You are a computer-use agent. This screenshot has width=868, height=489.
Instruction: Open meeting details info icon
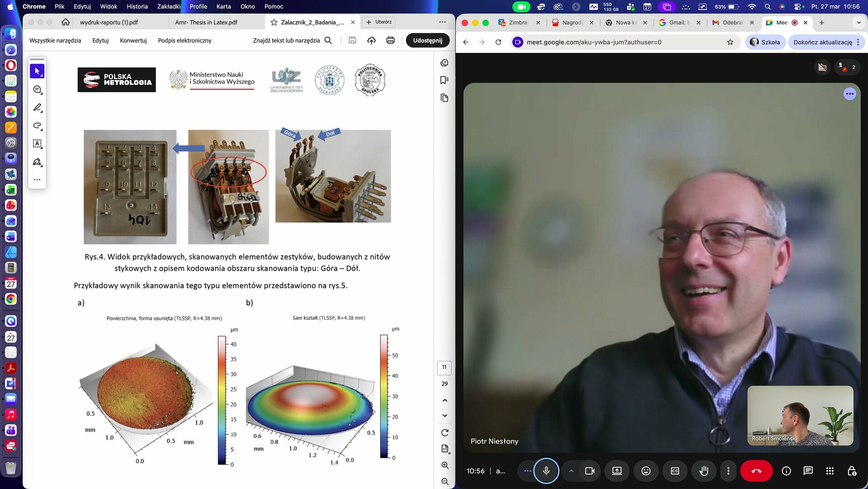(787, 471)
